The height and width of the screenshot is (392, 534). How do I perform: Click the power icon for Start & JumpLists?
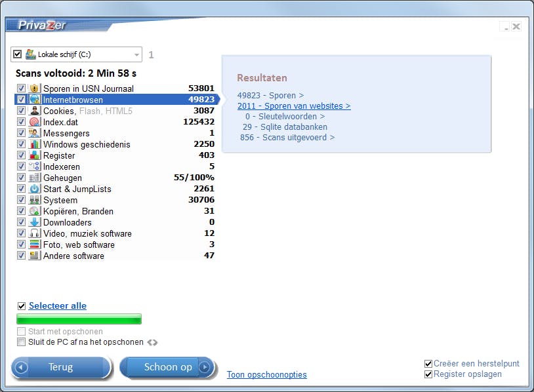click(x=34, y=189)
